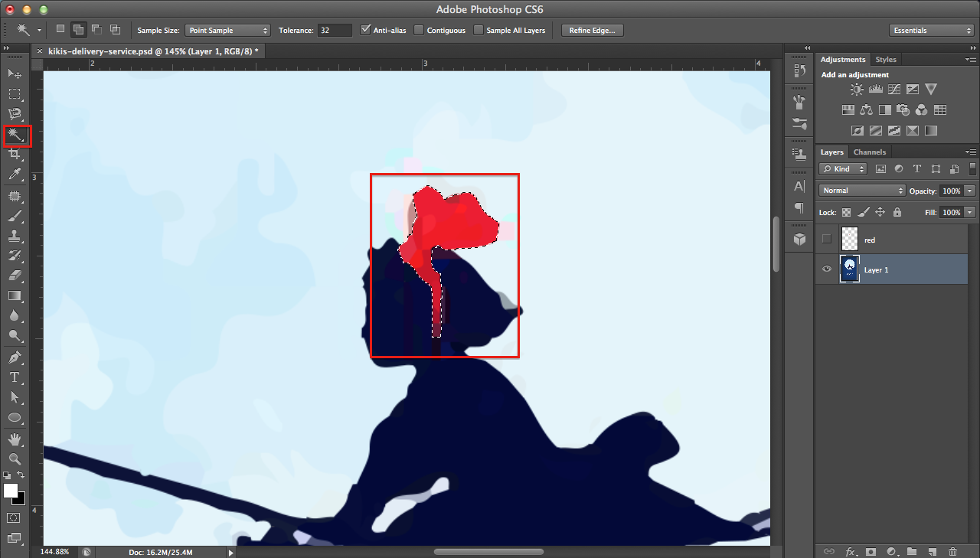The width and height of the screenshot is (980, 558).
Task: Add an Exposure adjustment
Action: [x=913, y=89]
